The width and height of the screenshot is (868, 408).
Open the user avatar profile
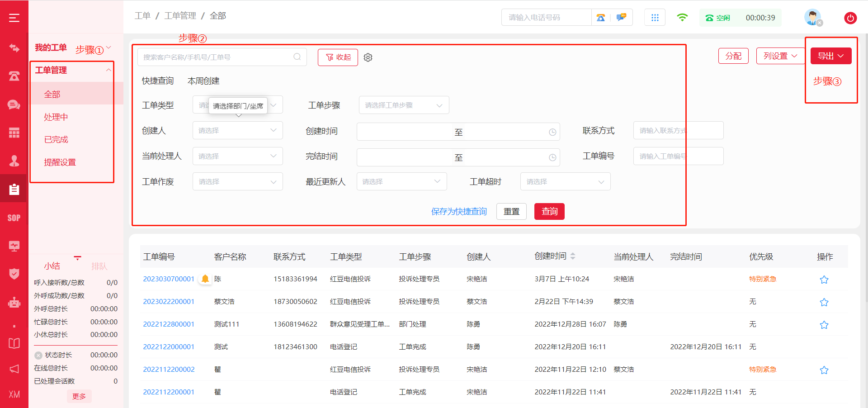pyautogui.click(x=812, y=18)
